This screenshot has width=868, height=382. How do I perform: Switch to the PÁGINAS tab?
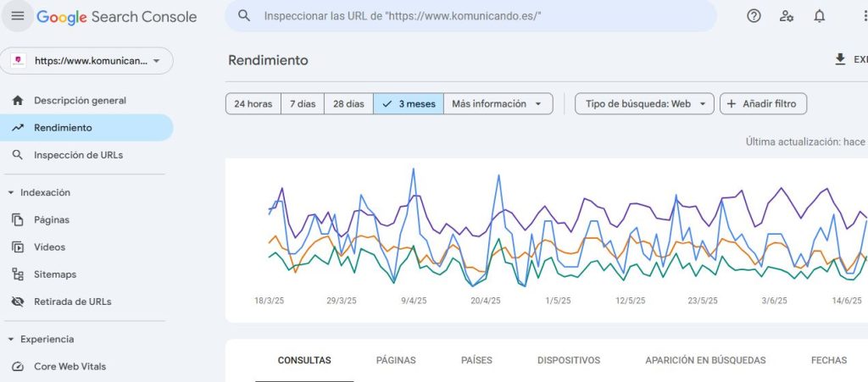pyautogui.click(x=396, y=361)
